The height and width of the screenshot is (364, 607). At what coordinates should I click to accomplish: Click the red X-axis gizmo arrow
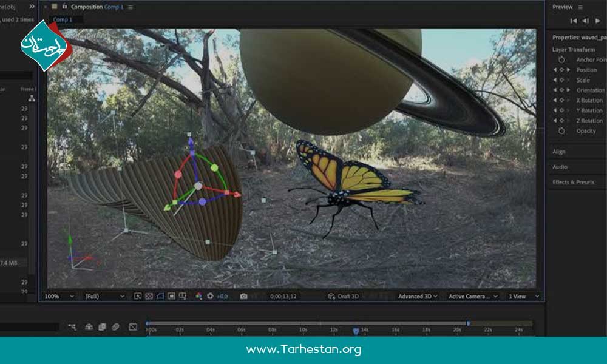(x=236, y=194)
